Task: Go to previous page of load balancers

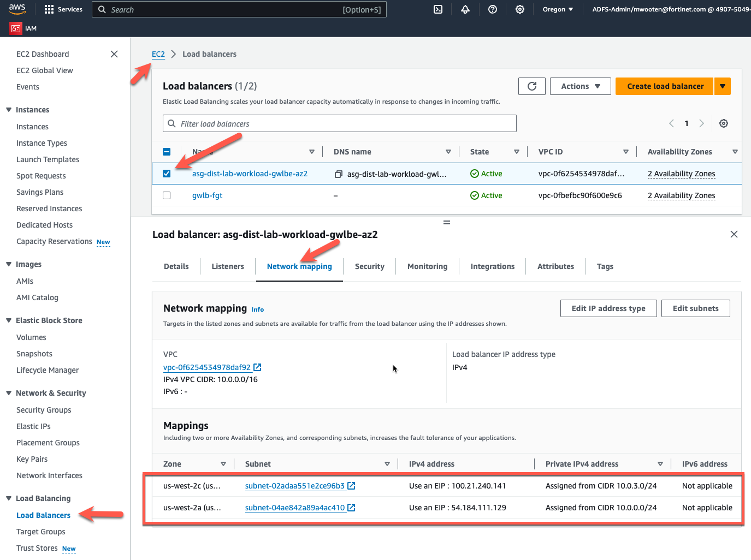Action: [671, 123]
